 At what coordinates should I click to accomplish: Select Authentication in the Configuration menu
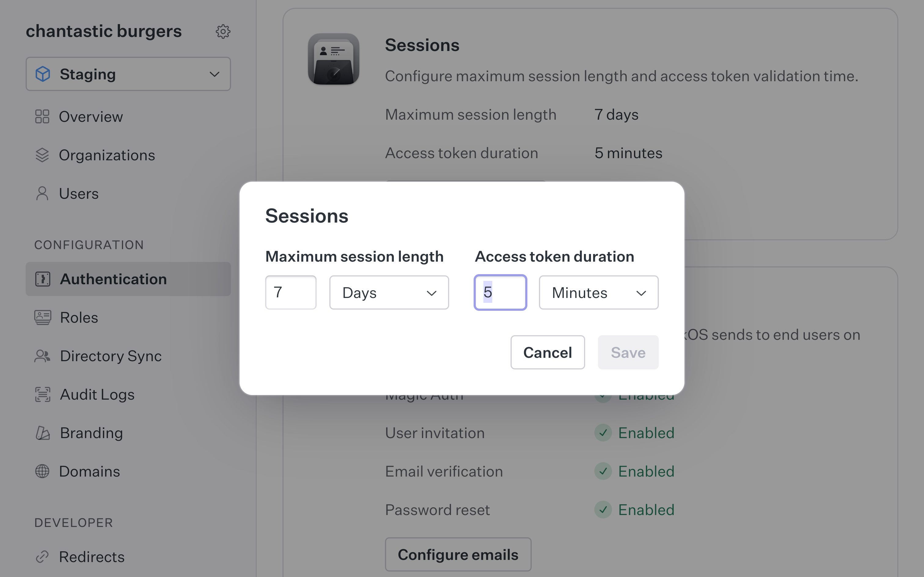point(113,279)
